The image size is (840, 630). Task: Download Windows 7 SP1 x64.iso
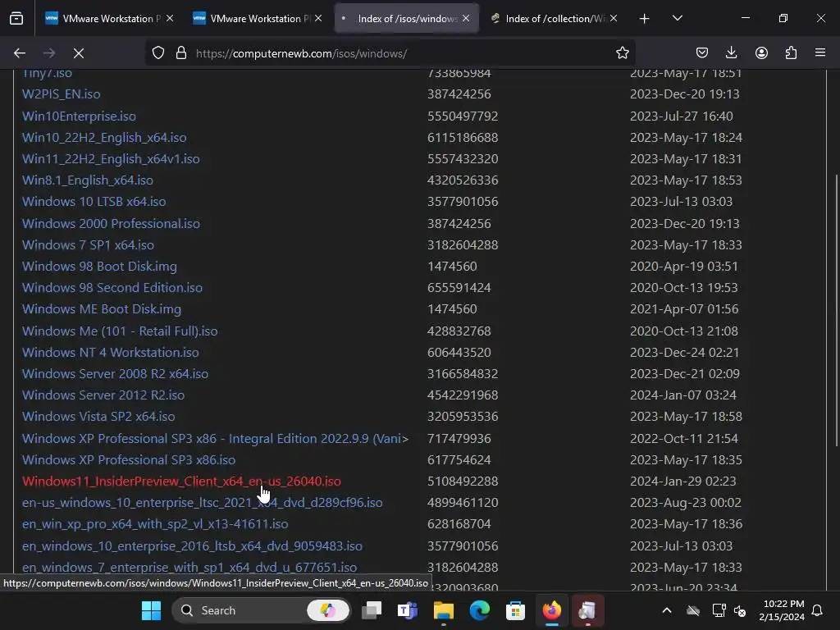(88, 244)
